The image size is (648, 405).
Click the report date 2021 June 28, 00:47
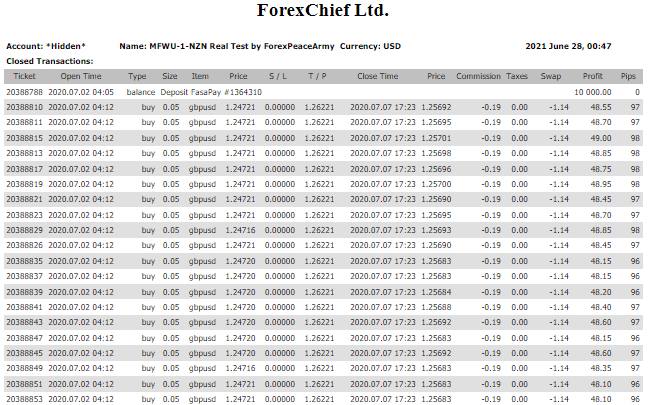568,46
